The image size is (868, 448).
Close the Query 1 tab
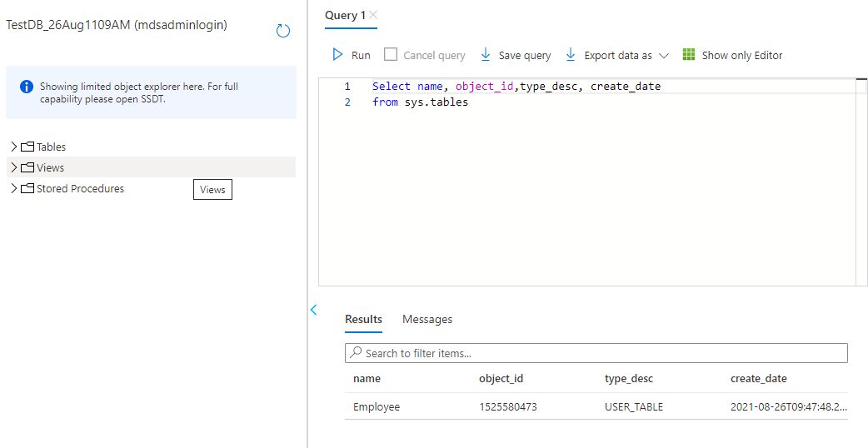click(x=373, y=15)
